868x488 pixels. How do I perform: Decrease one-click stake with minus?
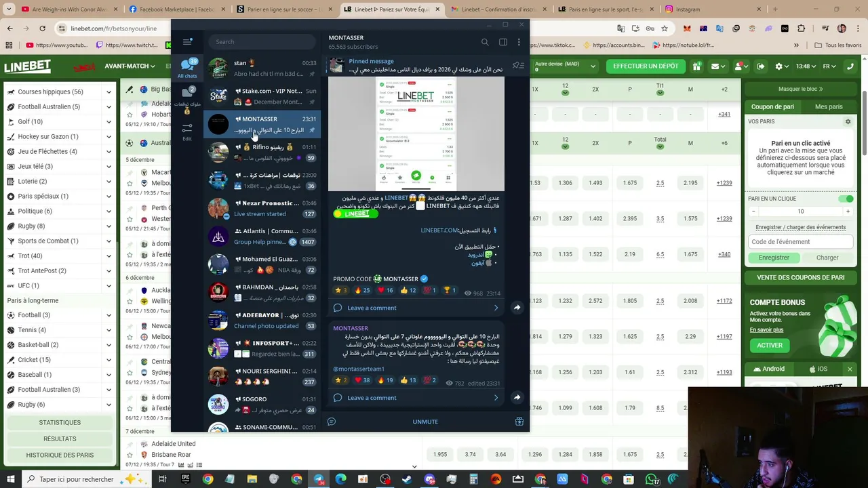753,211
